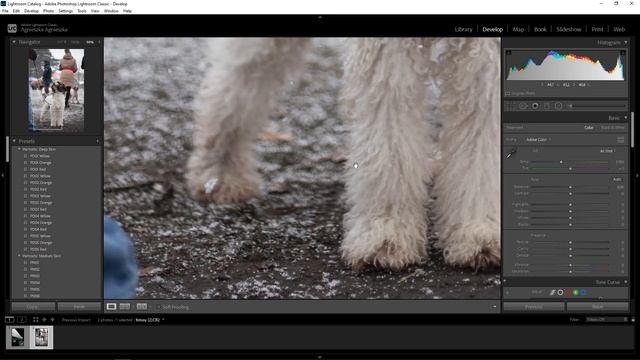Collapse Portraits: Deep Skin preset group

point(19,149)
